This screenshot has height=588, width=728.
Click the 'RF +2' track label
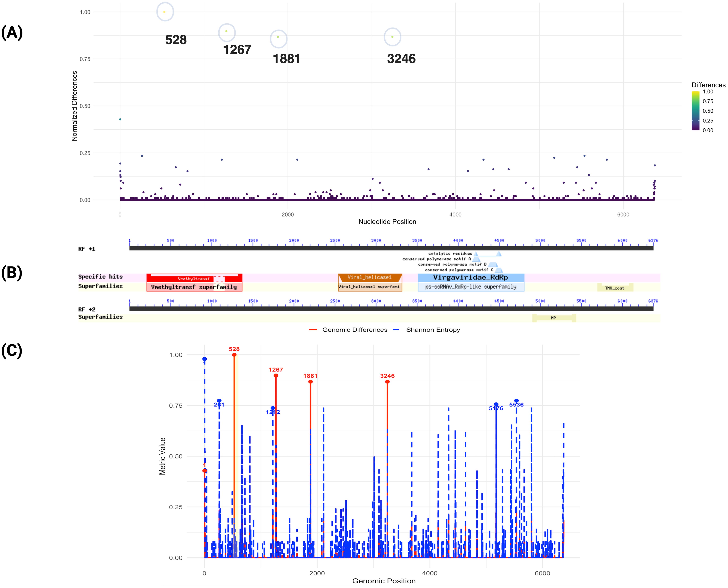pyautogui.click(x=87, y=310)
